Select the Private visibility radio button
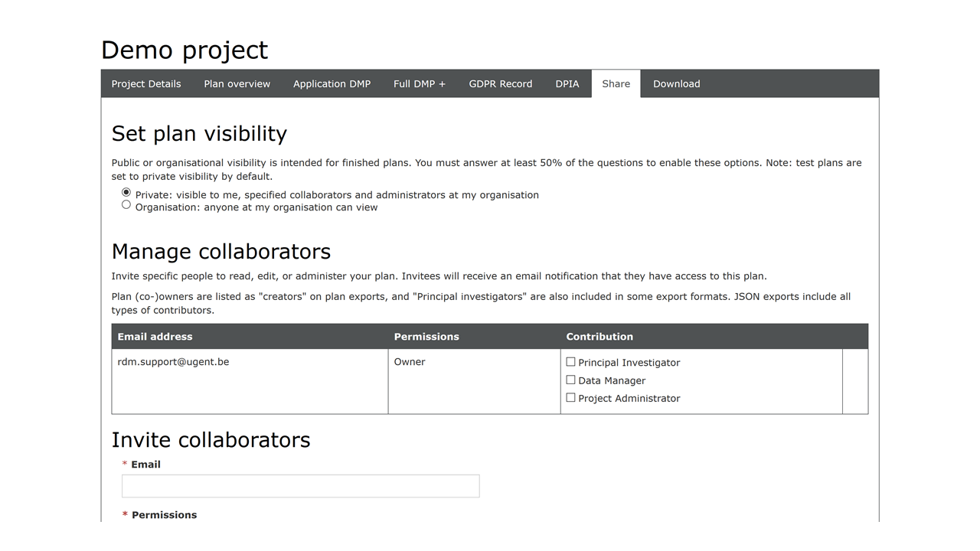This screenshot has width=980, height=551. [126, 192]
